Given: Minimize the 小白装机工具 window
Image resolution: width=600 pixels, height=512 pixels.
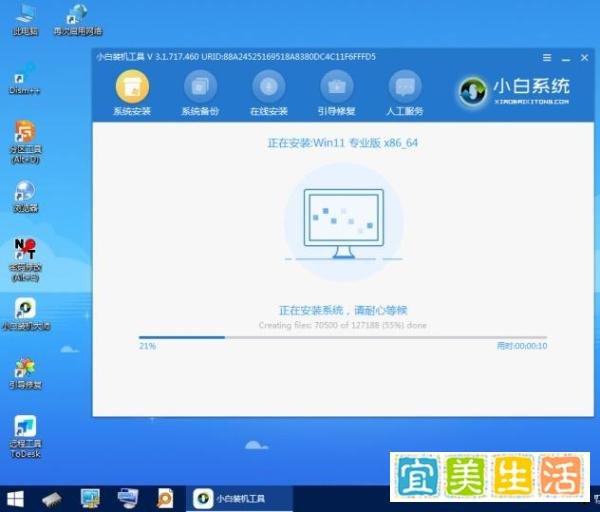Looking at the screenshot, I should [x=566, y=58].
